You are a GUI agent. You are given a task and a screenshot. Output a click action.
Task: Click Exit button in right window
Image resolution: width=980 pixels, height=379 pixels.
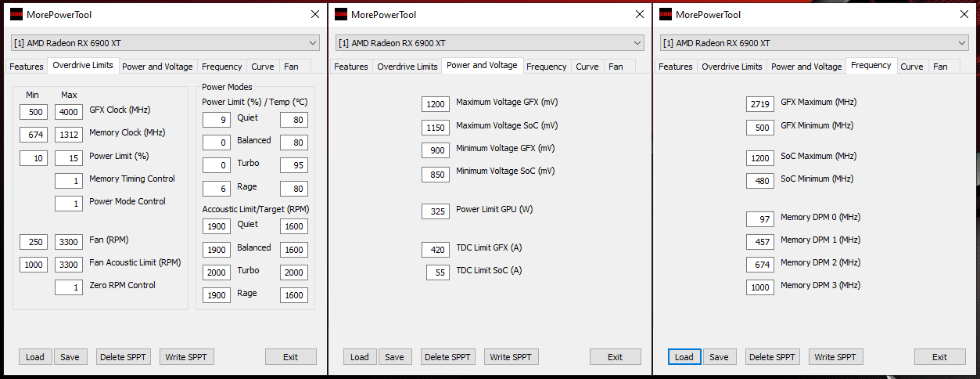click(x=940, y=357)
